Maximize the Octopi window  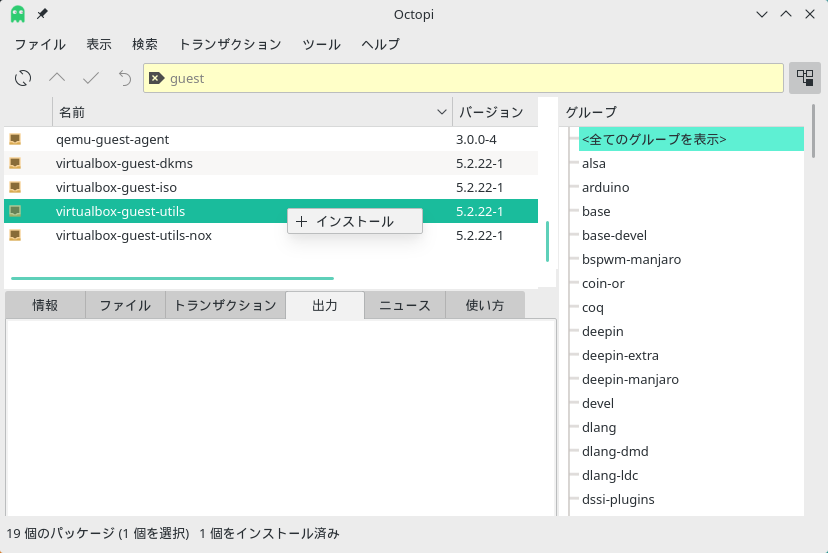click(786, 14)
